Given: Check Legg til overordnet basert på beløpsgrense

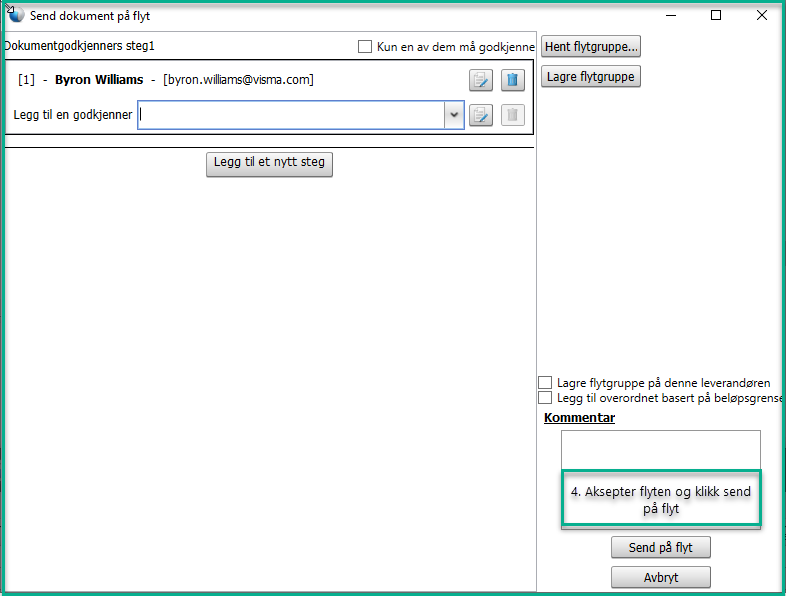Looking at the screenshot, I should click(545, 398).
